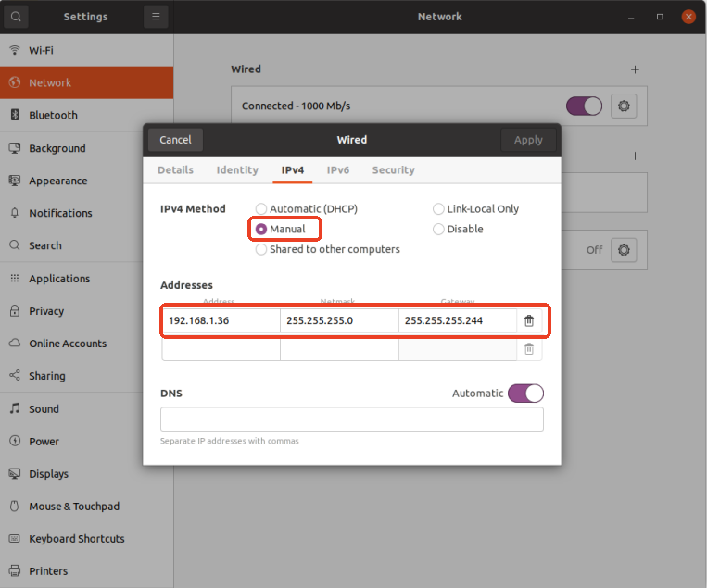Open the Settings hamburger menu

(x=156, y=17)
